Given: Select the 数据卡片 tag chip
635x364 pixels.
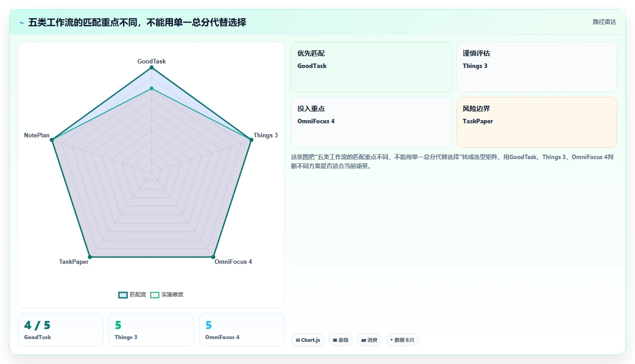Looking at the screenshot, I should pyautogui.click(x=402, y=340).
